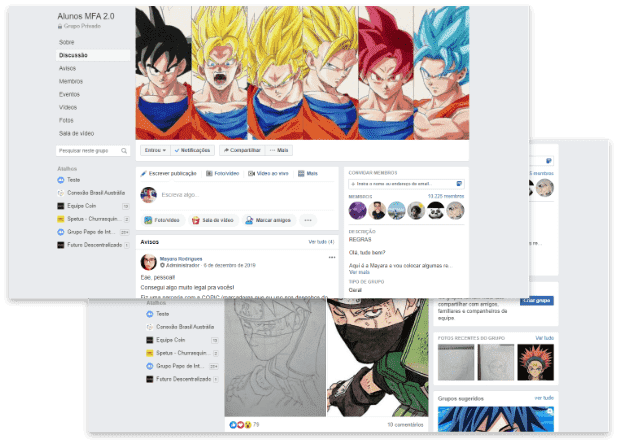Click the Goku cover photo banner
The width and height of the screenshot is (618, 444).
click(x=302, y=73)
